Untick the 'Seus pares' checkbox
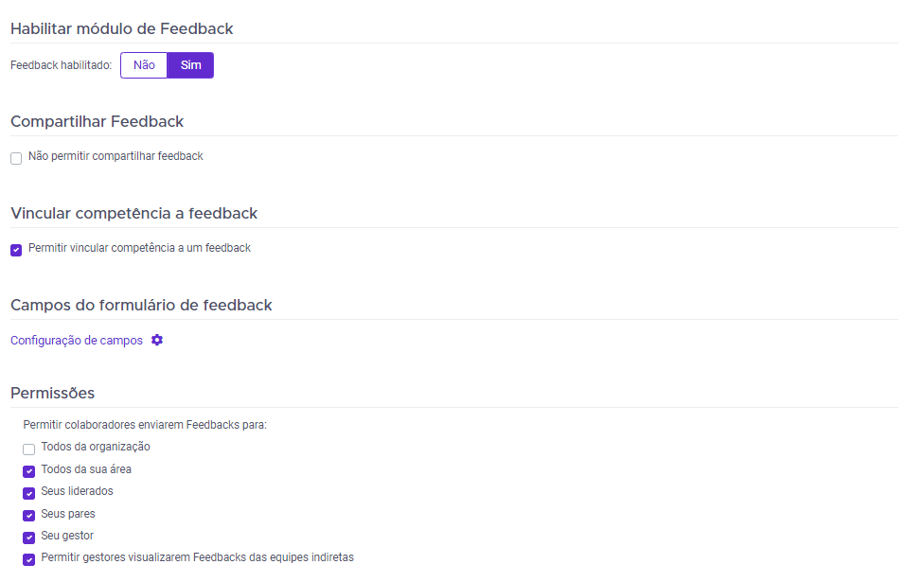The height and width of the screenshot is (582, 924). click(29, 516)
